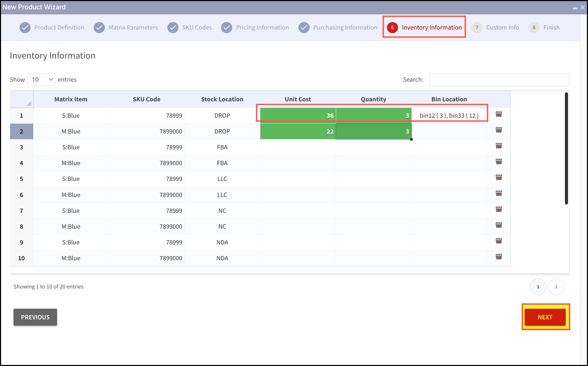588x366 pixels.
Task: Click the SKU Code column header
Action: (x=147, y=99)
